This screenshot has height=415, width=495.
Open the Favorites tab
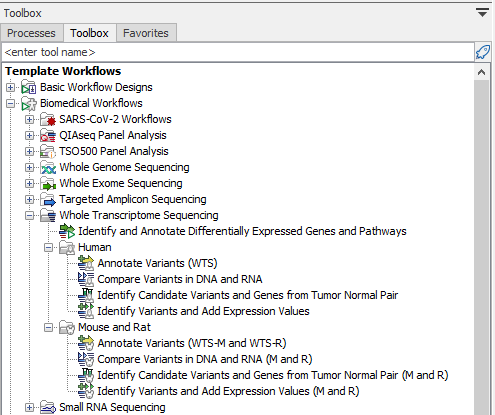click(x=146, y=33)
